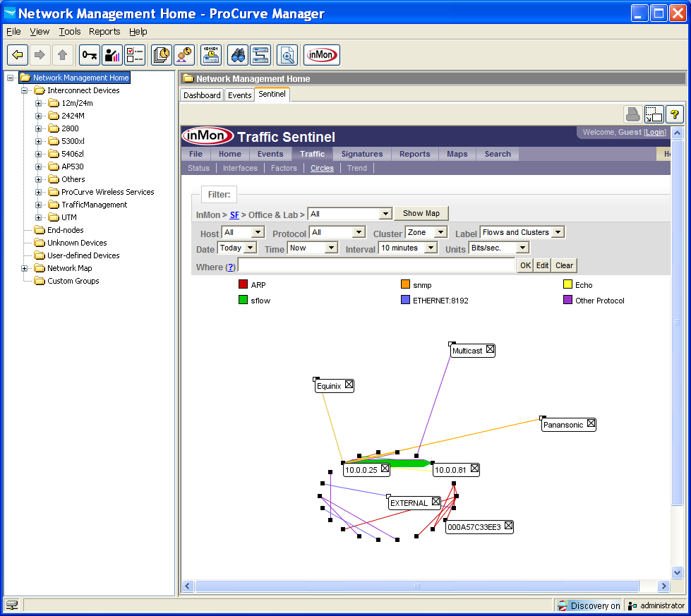691x616 pixels.
Task: Open the Reports menu in menu bar
Action: 104,32
